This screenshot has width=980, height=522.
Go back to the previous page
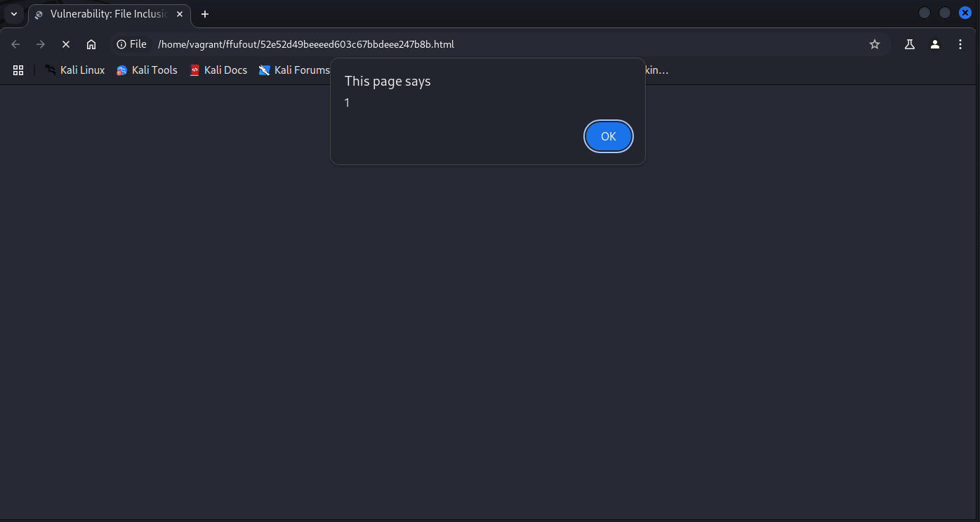(x=15, y=44)
